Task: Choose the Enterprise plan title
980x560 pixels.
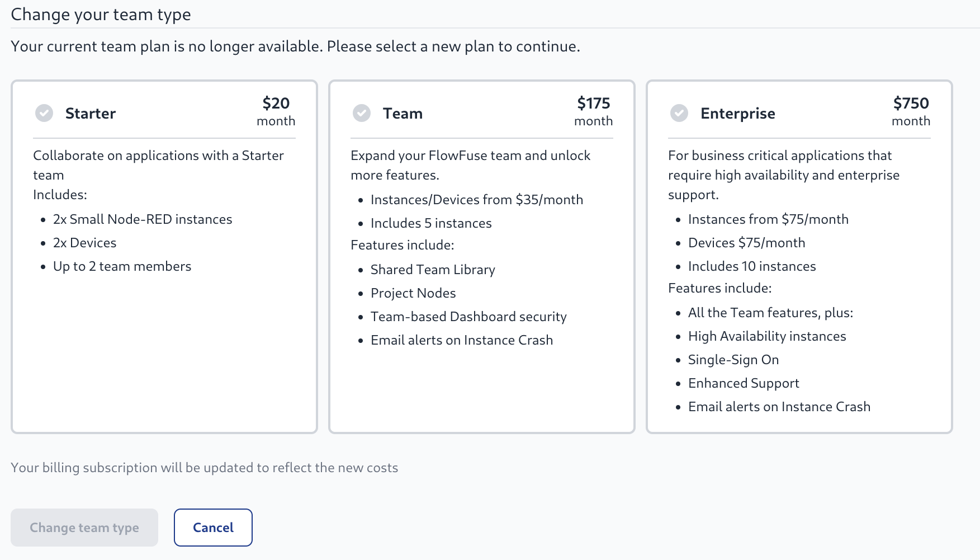Action: coord(738,114)
